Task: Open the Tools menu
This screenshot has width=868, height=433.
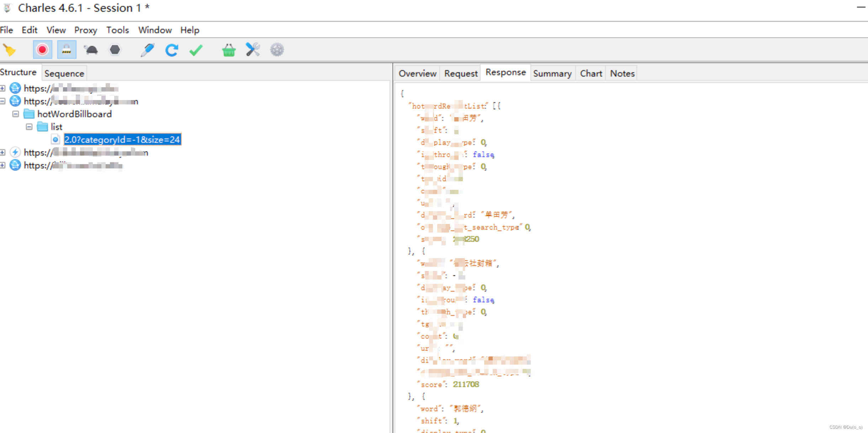Action: [x=117, y=30]
